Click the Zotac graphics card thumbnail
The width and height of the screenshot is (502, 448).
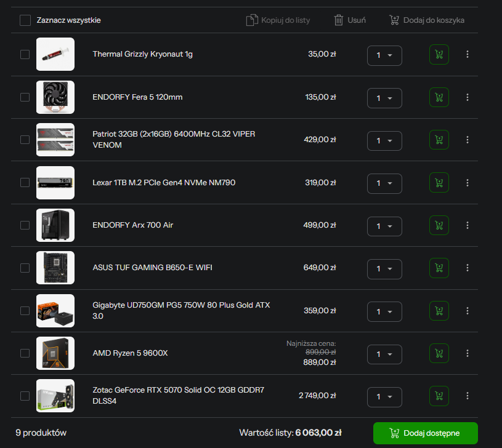click(55, 396)
